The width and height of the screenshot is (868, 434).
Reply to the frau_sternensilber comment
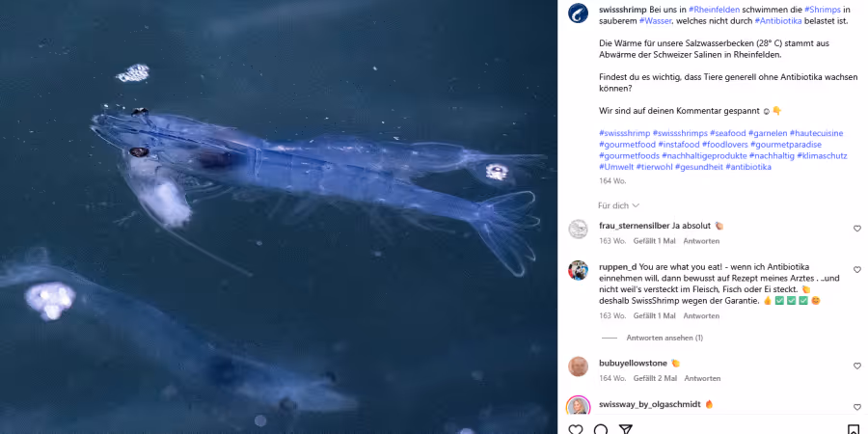[701, 241]
